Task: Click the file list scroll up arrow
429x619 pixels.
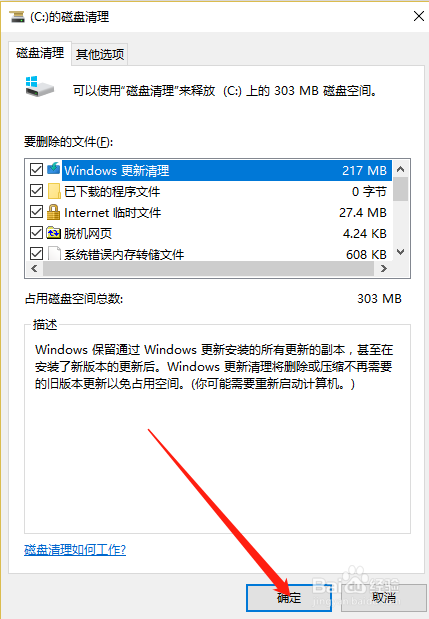Action: pyautogui.click(x=401, y=169)
